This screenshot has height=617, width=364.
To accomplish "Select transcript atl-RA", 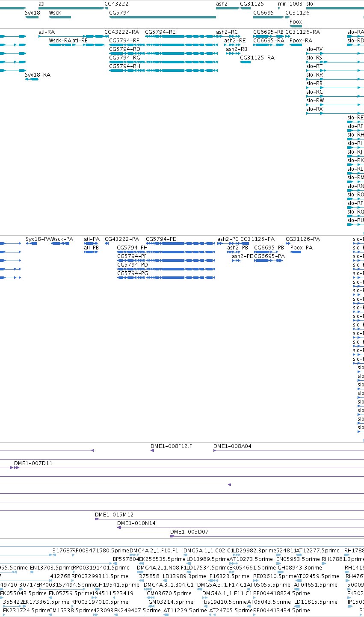I will click(x=47, y=32).
